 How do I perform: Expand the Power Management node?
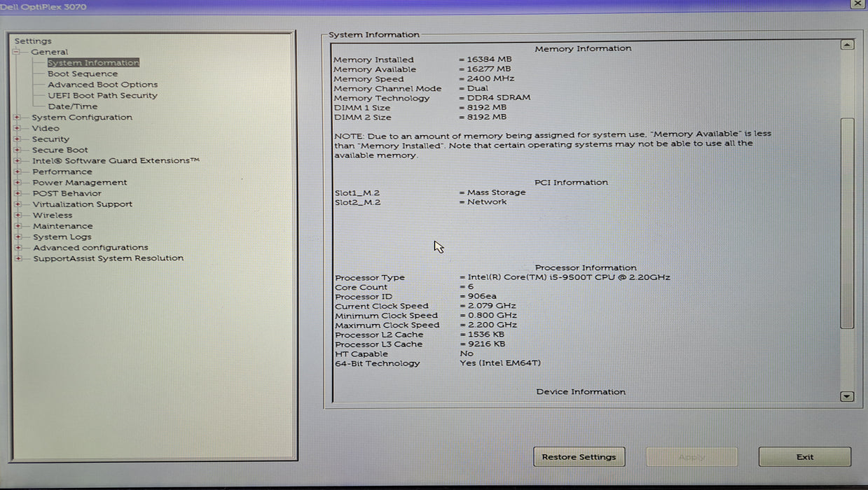click(17, 183)
